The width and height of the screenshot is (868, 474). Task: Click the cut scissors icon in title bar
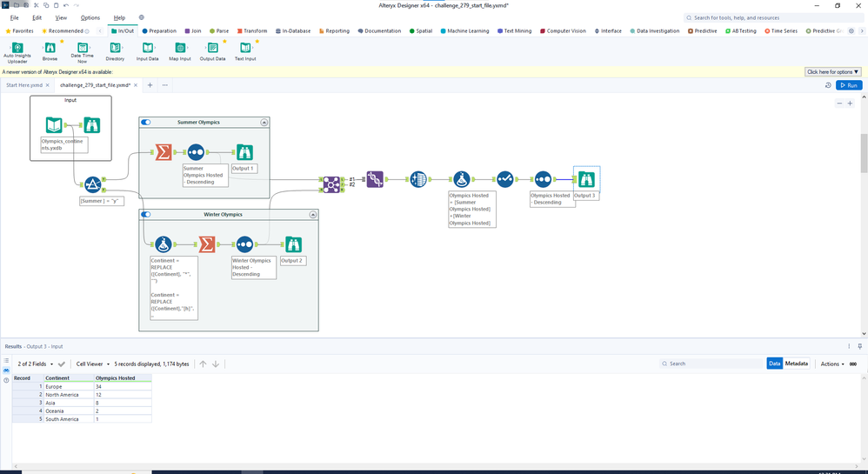tap(36, 5)
